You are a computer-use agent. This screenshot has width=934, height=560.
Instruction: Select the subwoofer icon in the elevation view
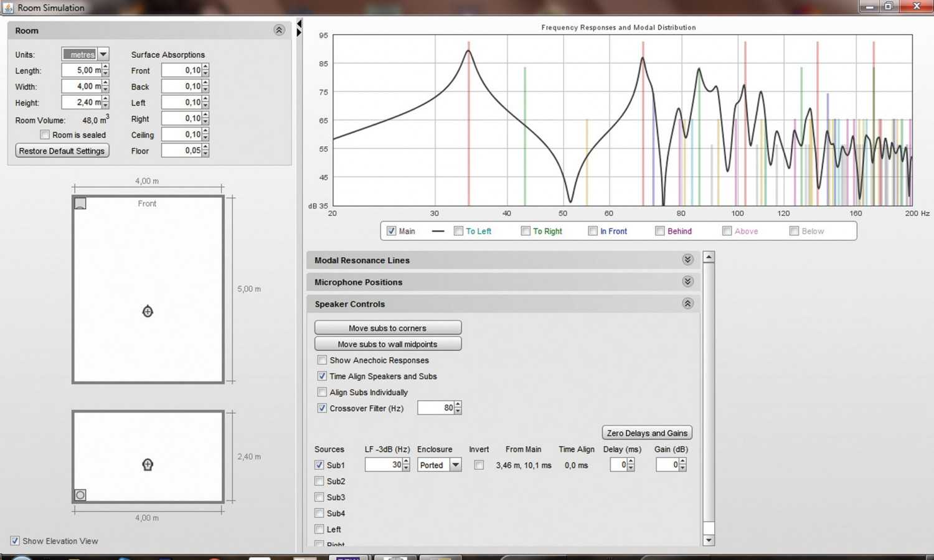(x=80, y=495)
